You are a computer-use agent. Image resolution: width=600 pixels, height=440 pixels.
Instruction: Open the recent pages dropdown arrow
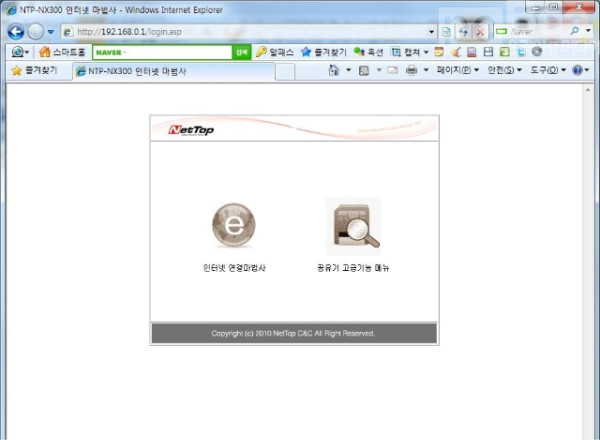point(51,32)
